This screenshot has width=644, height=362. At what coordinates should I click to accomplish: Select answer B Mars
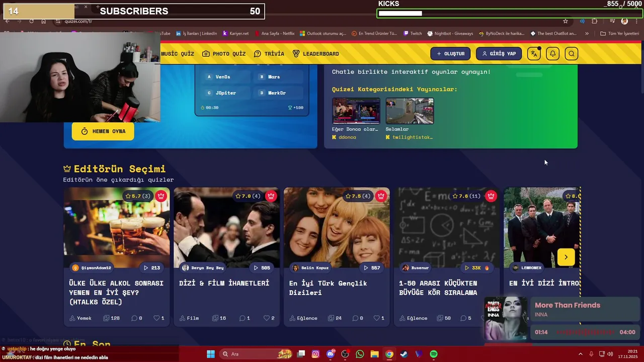(x=279, y=77)
